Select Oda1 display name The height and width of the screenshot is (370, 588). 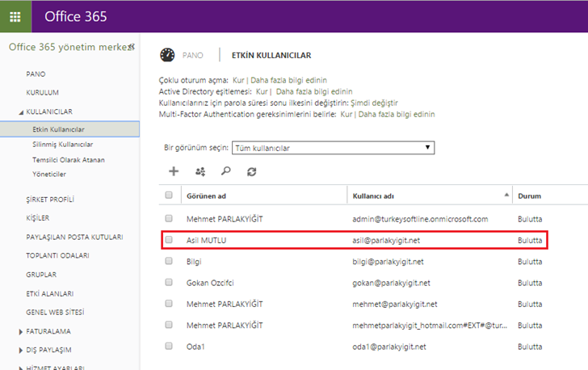[x=195, y=347]
